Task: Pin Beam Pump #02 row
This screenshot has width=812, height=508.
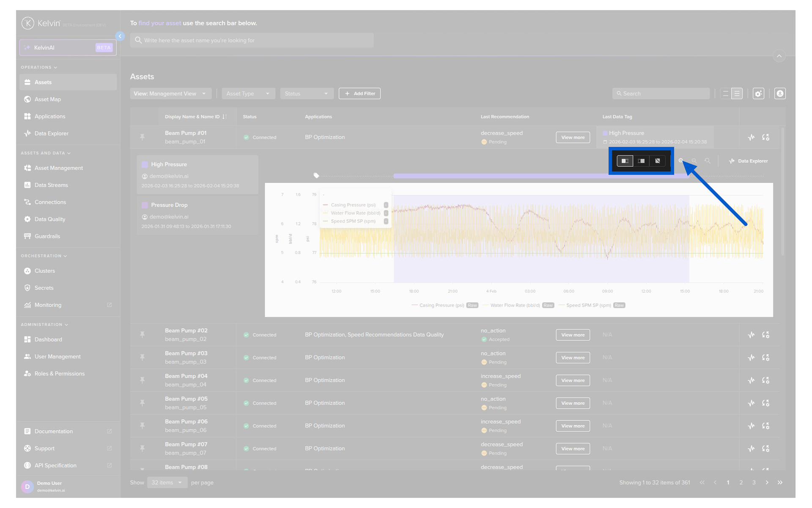Action: pos(143,335)
